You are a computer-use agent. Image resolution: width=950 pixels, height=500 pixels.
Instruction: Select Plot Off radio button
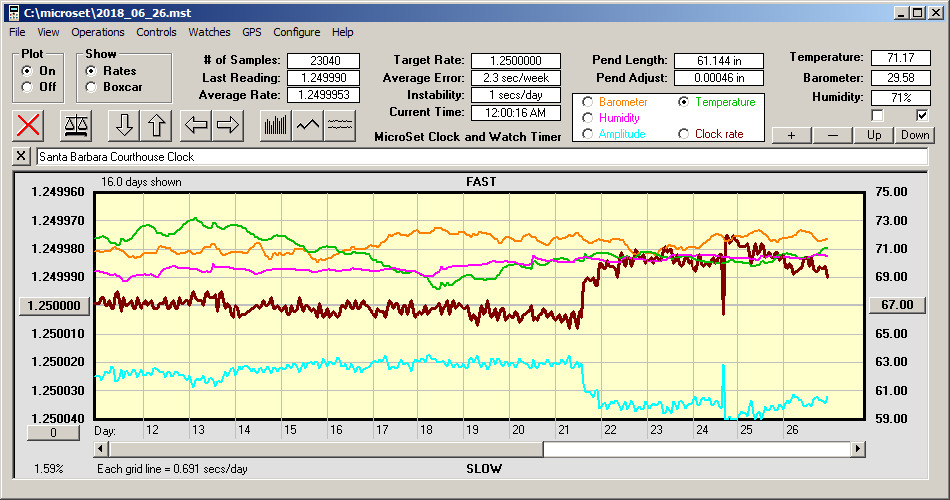pyautogui.click(x=26, y=87)
